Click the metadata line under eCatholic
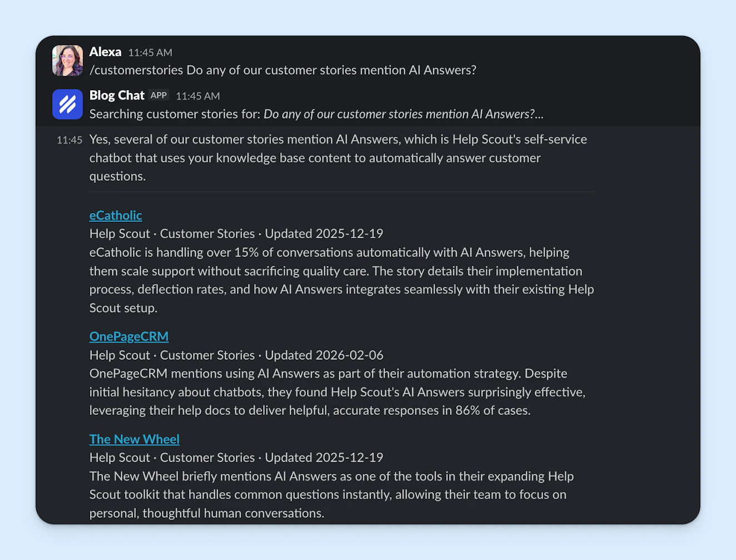This screenshot has height=560, width=736. (x=236, y=234)
